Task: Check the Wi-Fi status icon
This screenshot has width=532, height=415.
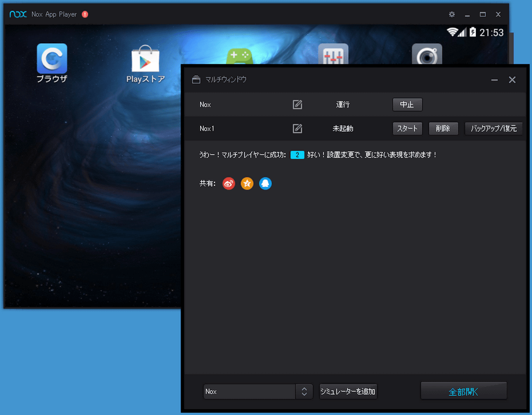Action: (x=452, y=32)
